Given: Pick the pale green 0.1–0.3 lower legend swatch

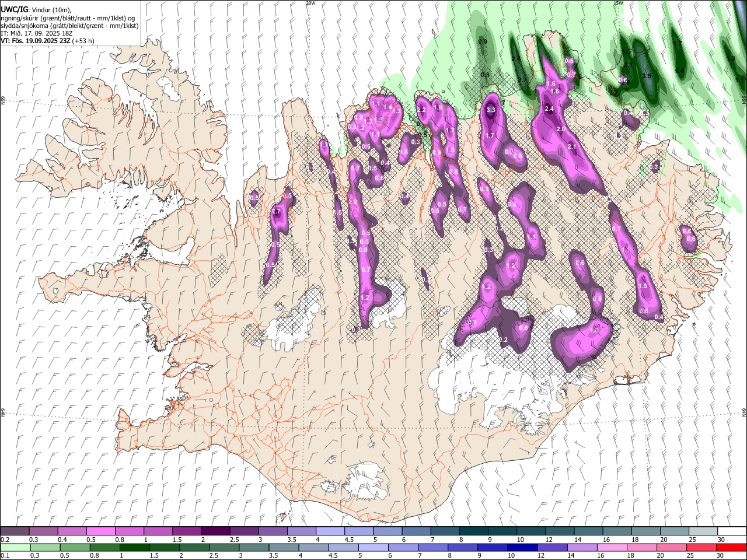Looking at the screenshot, I should pos(15,547).
